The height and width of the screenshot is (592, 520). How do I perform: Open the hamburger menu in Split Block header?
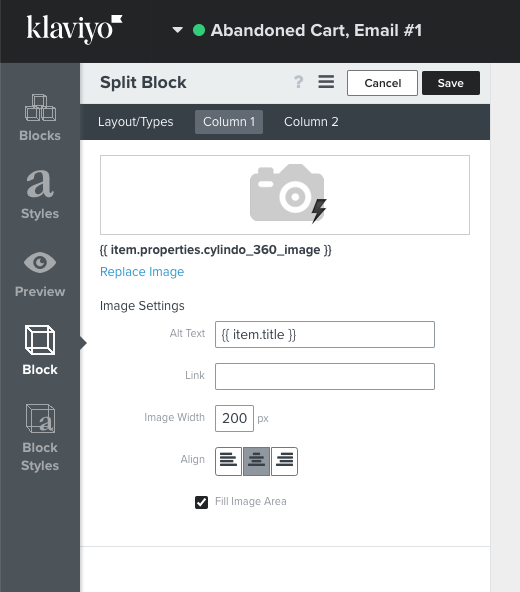[326, 82]
